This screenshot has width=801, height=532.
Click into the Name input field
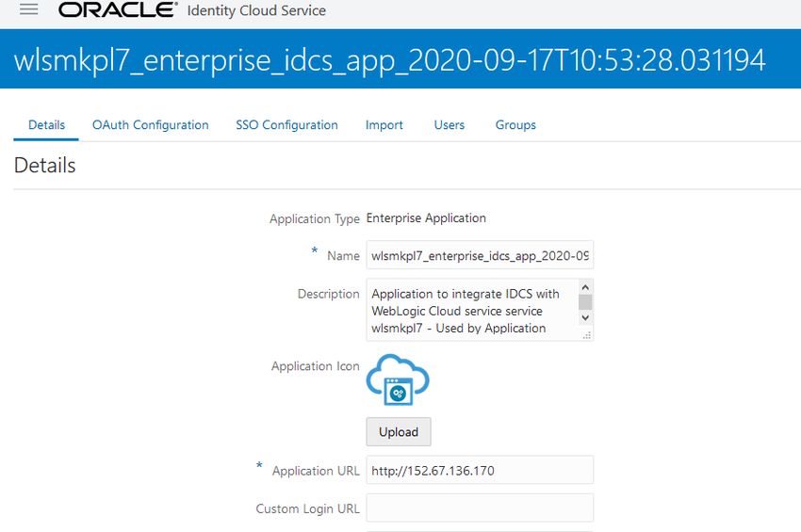[480, 255]
